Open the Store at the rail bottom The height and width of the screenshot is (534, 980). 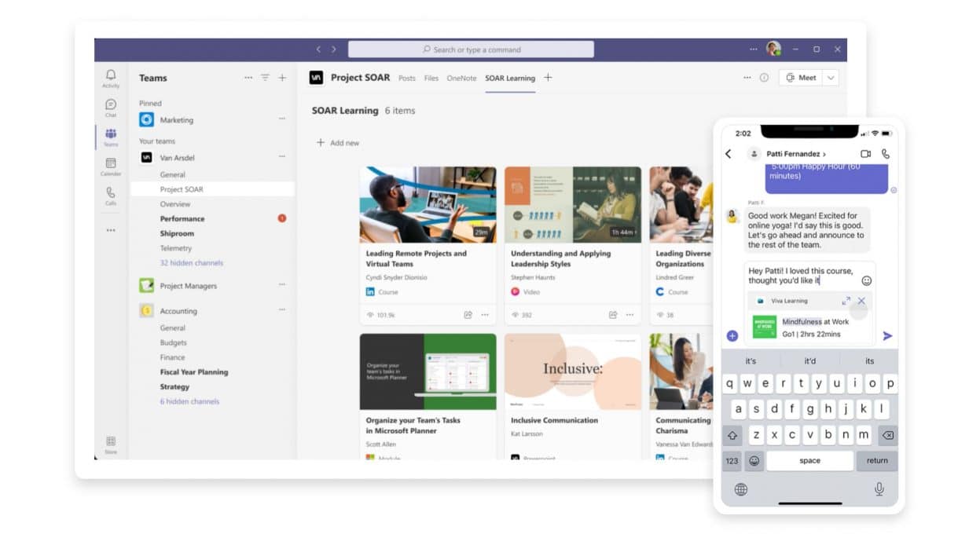tap(111, 444)
